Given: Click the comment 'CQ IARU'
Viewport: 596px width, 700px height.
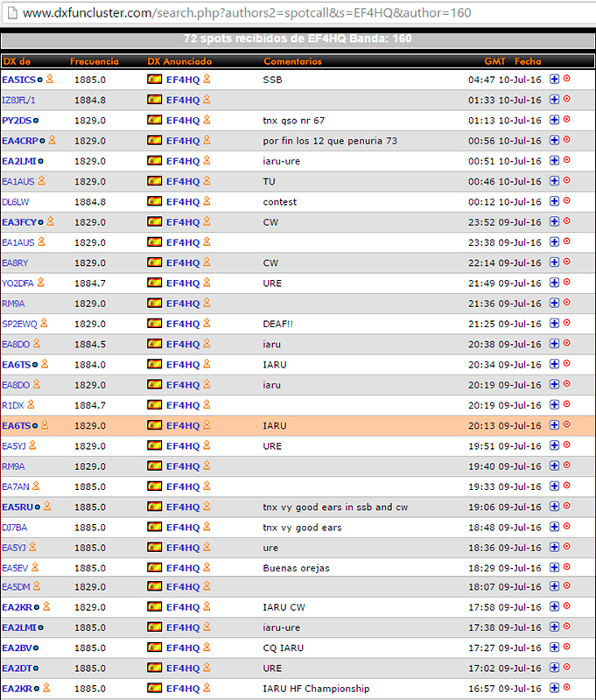Looking at the screenshot, I should (283, 648).
